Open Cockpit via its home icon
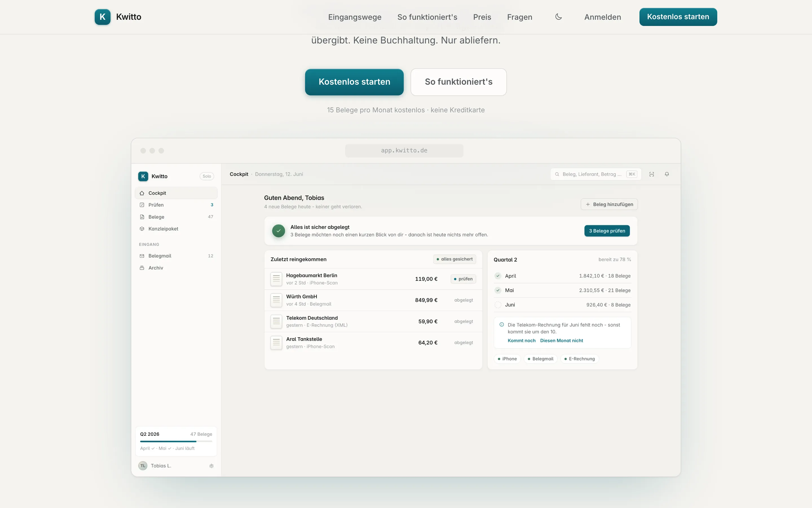 [x=142, y=193]
